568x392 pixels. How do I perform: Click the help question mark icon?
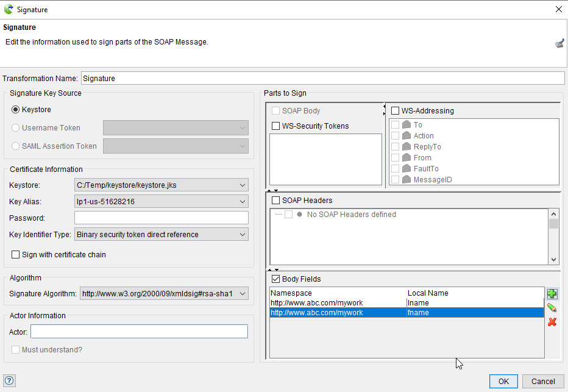(x=9, y=380)
